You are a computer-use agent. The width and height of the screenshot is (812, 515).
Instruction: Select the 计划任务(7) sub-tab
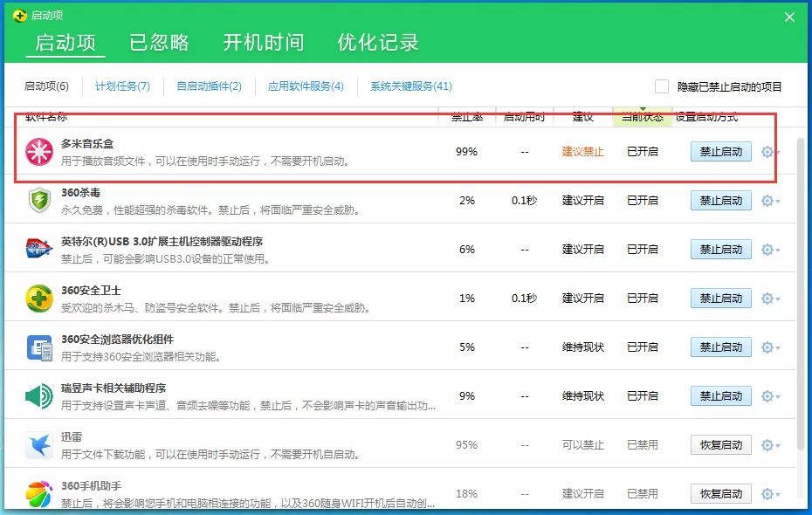click(122, 86)
